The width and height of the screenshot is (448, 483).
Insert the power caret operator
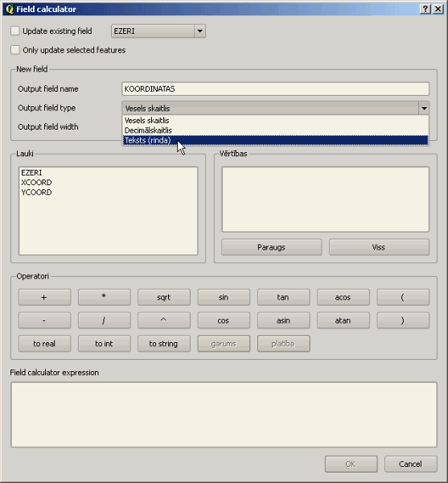[164, 320]
